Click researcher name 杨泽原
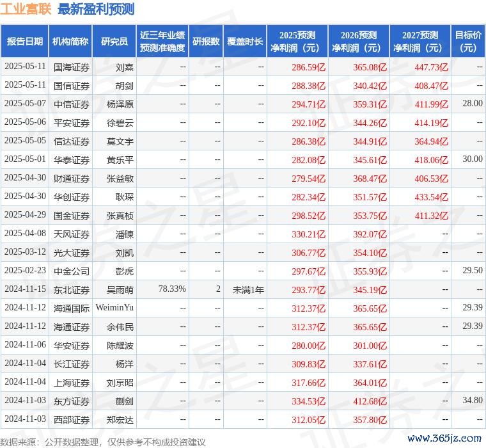The image size is (486, 448). (120, 104)
